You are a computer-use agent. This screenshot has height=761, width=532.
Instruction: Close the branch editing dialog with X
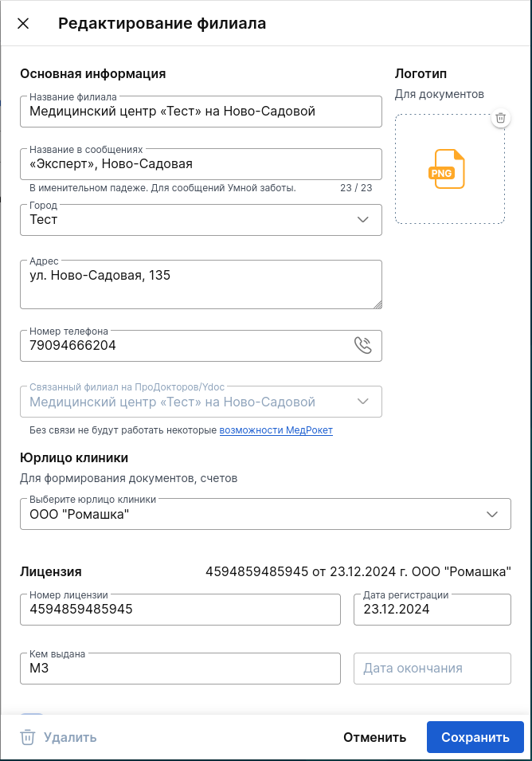(23, 23)
